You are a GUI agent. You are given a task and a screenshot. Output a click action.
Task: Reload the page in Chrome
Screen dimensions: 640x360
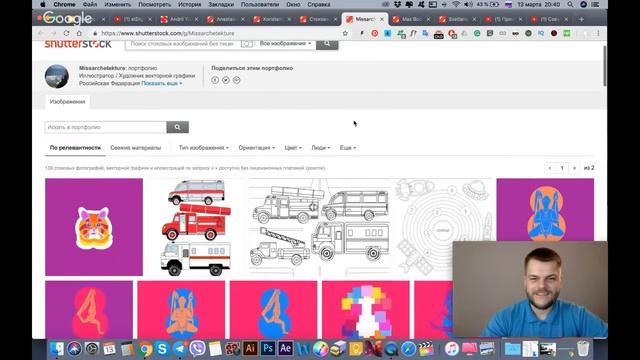point(66,33)
